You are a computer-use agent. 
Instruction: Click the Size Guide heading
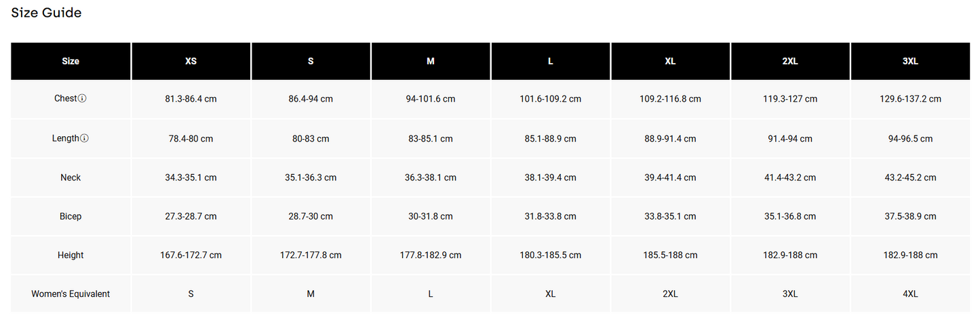click(x=46, y=13)
